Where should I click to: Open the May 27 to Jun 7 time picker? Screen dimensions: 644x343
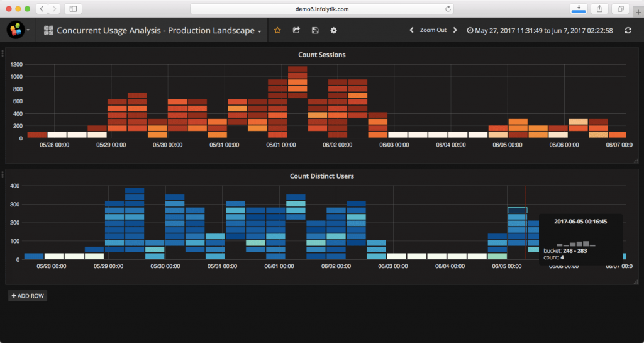[540, 30]
